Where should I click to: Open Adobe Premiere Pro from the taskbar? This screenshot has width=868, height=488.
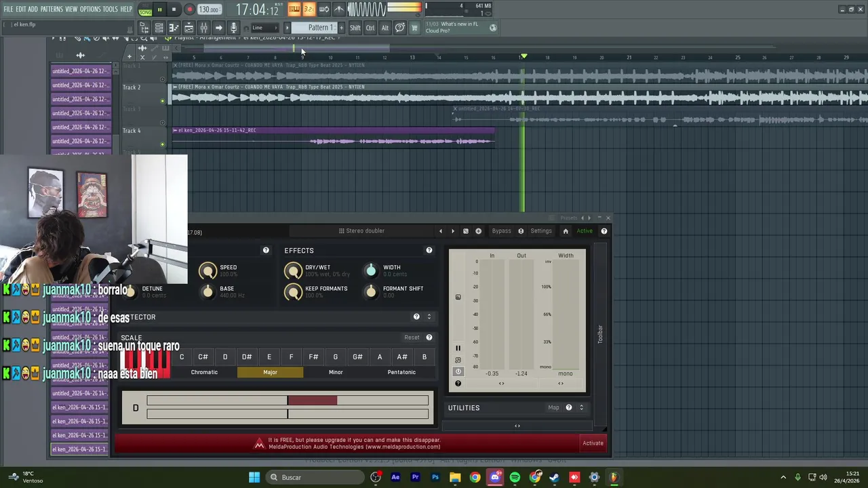tap(415, 477)
